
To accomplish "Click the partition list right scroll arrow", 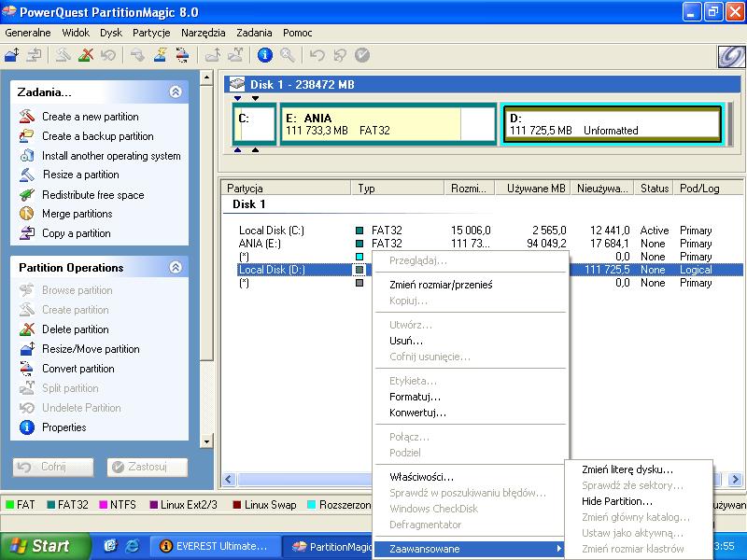I will [x=734, y=479].
